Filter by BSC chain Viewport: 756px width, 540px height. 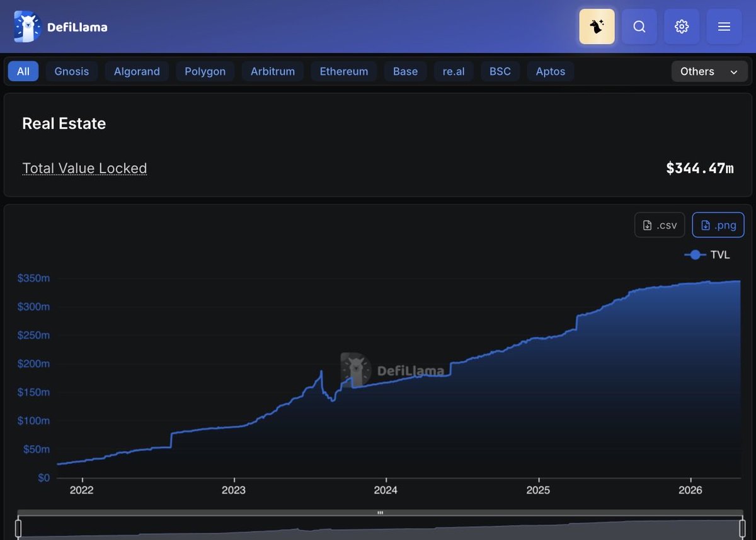click(x=500, y=71)
